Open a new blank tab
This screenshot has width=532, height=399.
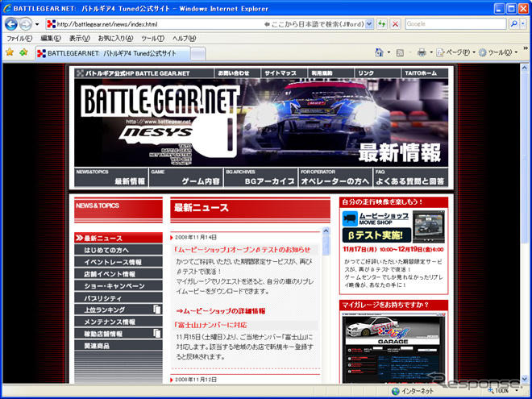pos(197,54)
